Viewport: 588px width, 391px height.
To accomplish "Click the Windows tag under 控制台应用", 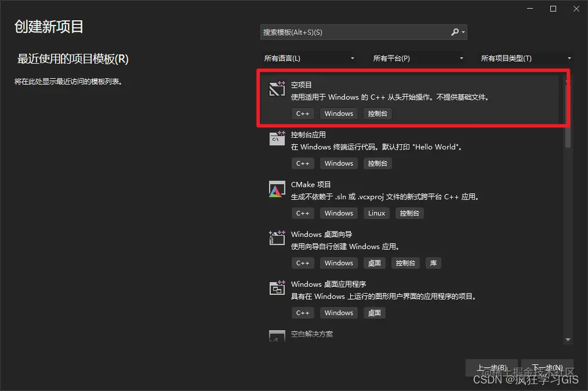I will [x=339, y=163].
